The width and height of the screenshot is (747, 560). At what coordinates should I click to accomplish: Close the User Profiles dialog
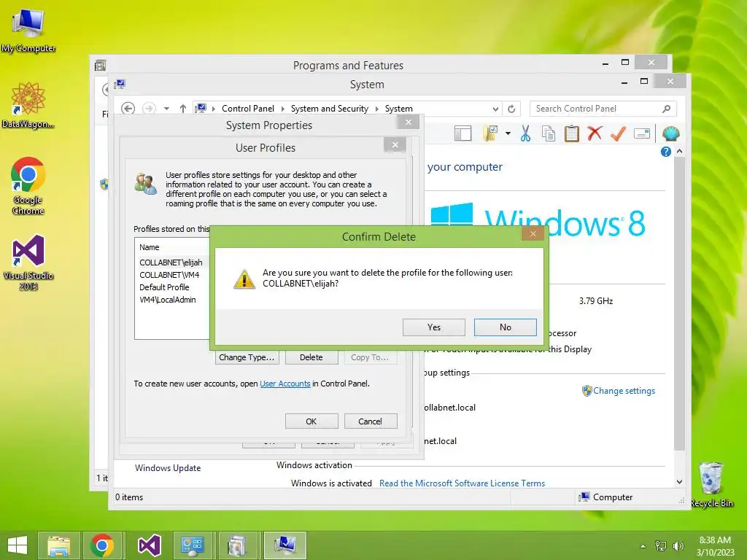(x=395, y=145)
